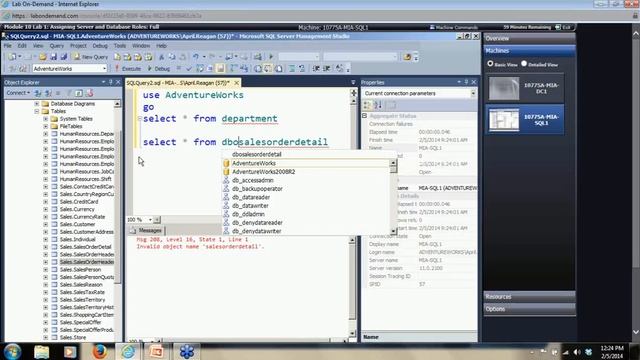640x360 pixels.
Task: Select the Detailed View radio button
Action: coord(524,64)
